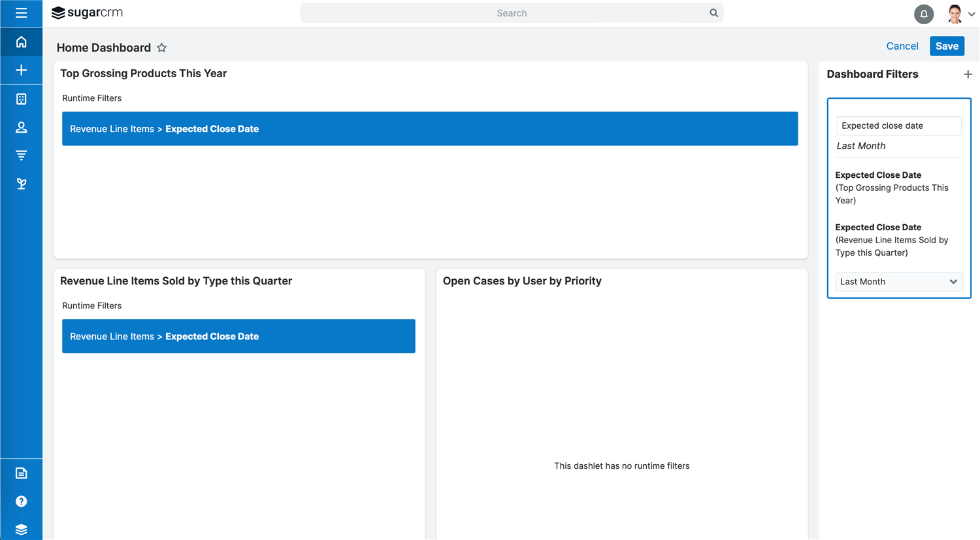Viewport: 980px width, 540px height.
Task: Add a new dashboard filter group
Action: pyautogui.click(x=968, y=75)
